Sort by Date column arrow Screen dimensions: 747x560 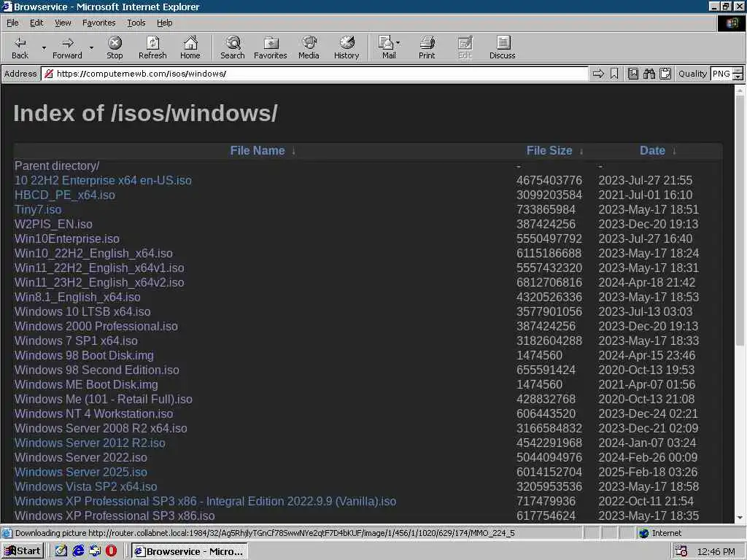(674, 151)
